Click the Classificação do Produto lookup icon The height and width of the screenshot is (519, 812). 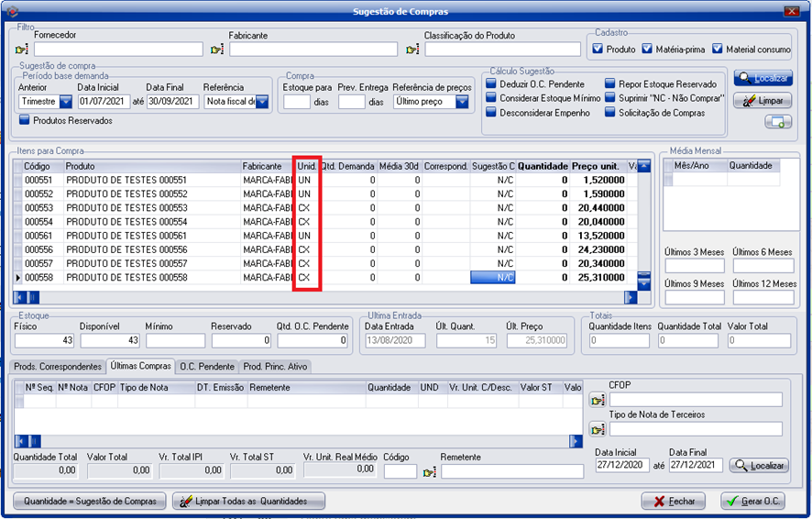413,50
